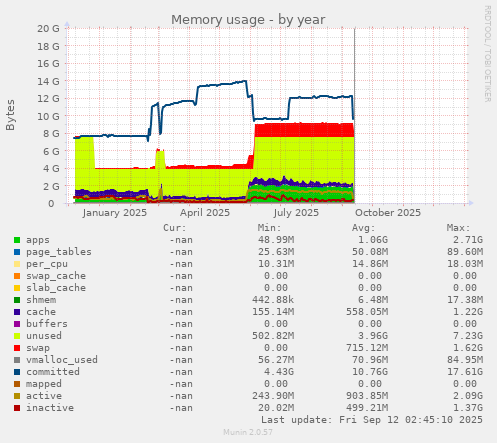Click the 'October 2025' axis label
Image resolution: width=497 pixels, height=443 pixels.
[x=388, y=213]
